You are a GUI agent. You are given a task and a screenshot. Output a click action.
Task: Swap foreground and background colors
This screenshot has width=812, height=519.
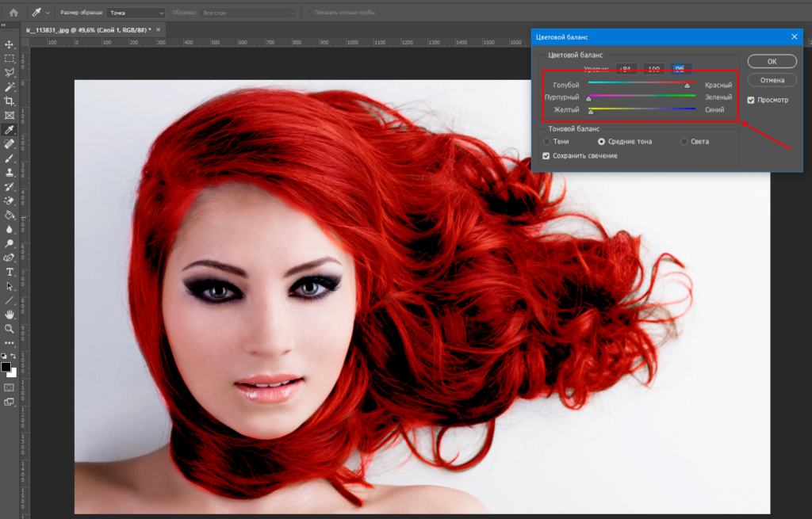[x=13, y=356]
